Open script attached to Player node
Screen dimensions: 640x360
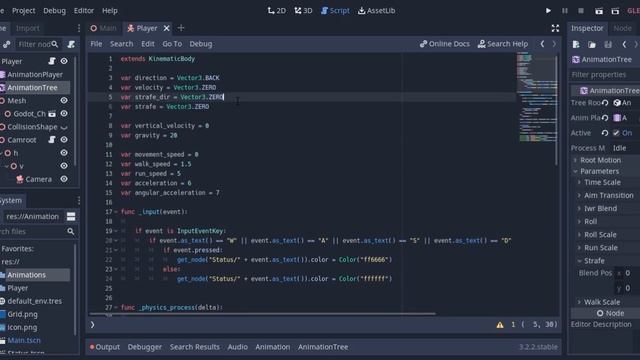point(52,61)
